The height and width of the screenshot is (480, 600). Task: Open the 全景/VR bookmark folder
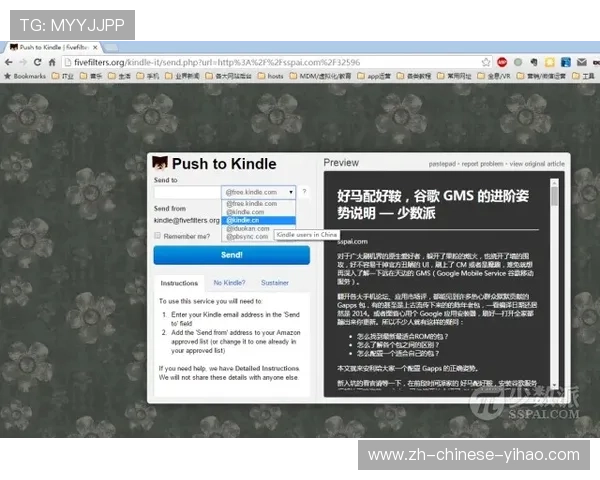click(x=494, y=76)
